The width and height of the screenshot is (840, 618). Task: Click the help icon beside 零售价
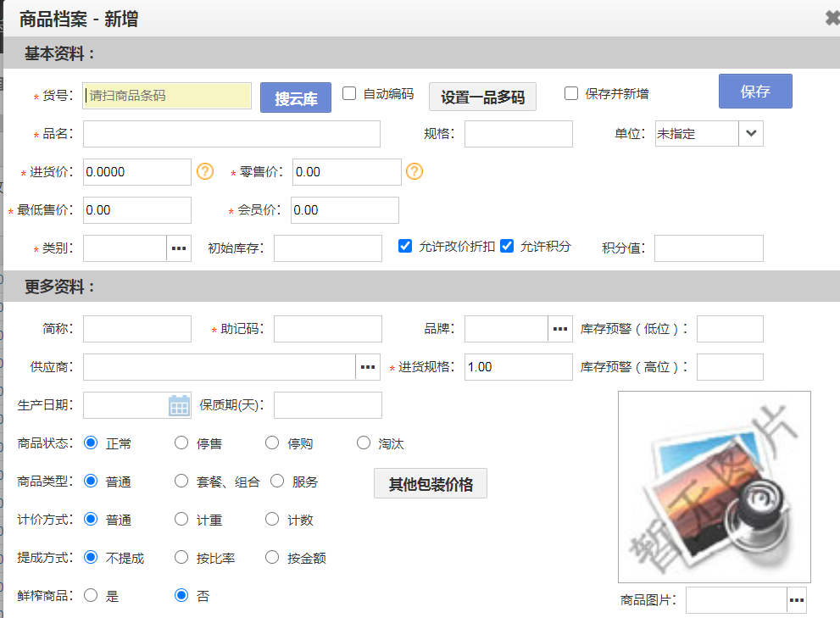pyautogui.click(x=414, y=171)
